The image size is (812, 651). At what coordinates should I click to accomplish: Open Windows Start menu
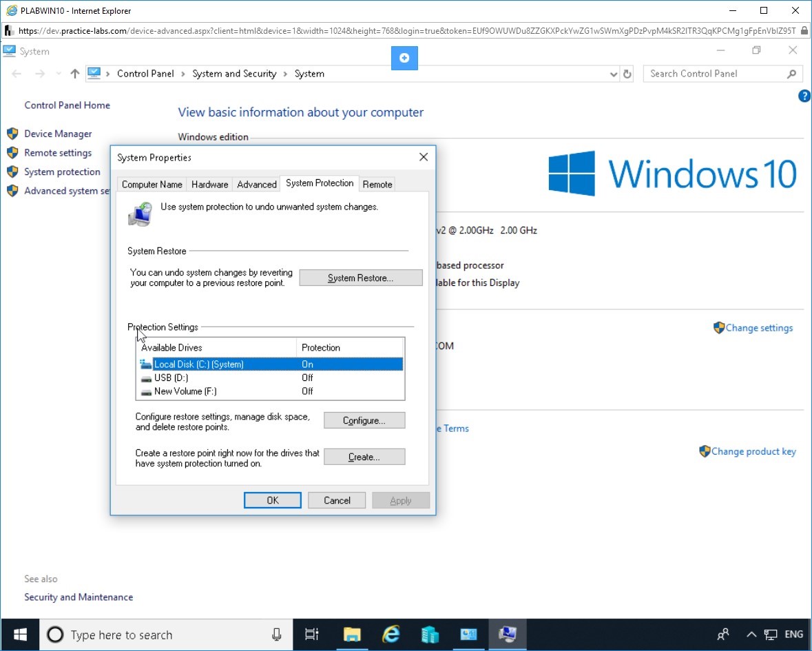click(20, 634)
